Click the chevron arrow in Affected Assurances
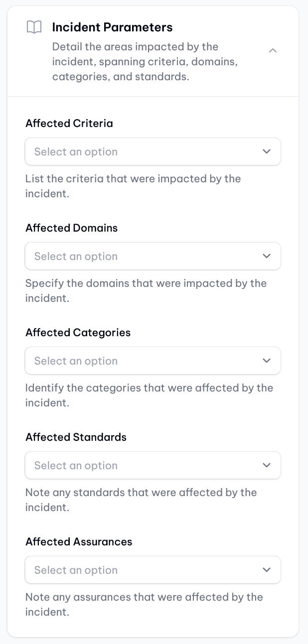Image resolution: width=308 pixels, height=644 pixels. click(x=267, y=570)
